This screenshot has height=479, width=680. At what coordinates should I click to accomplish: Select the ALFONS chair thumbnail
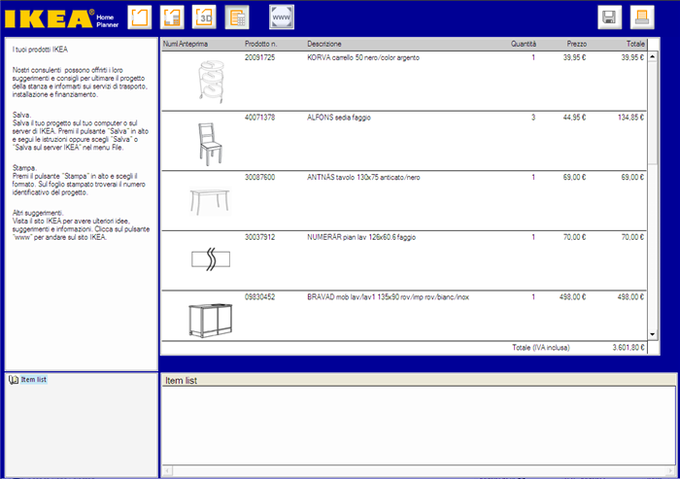(x=210, y=144)
